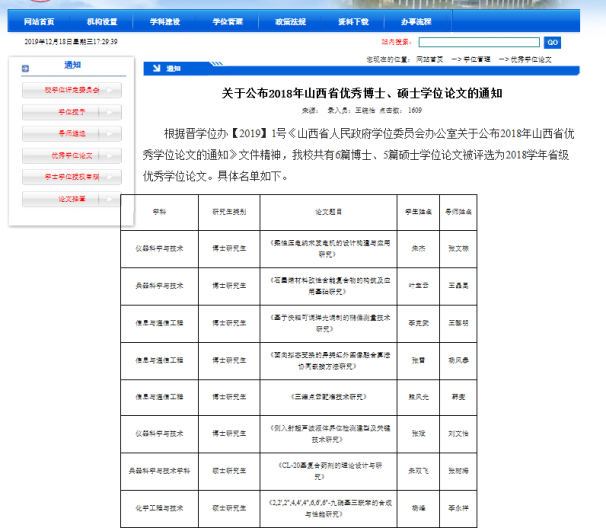Screen dimensions: 606x528
Task: Click arrow on 校学位评定委员会 sidebar button
Action: coord(111,89)
